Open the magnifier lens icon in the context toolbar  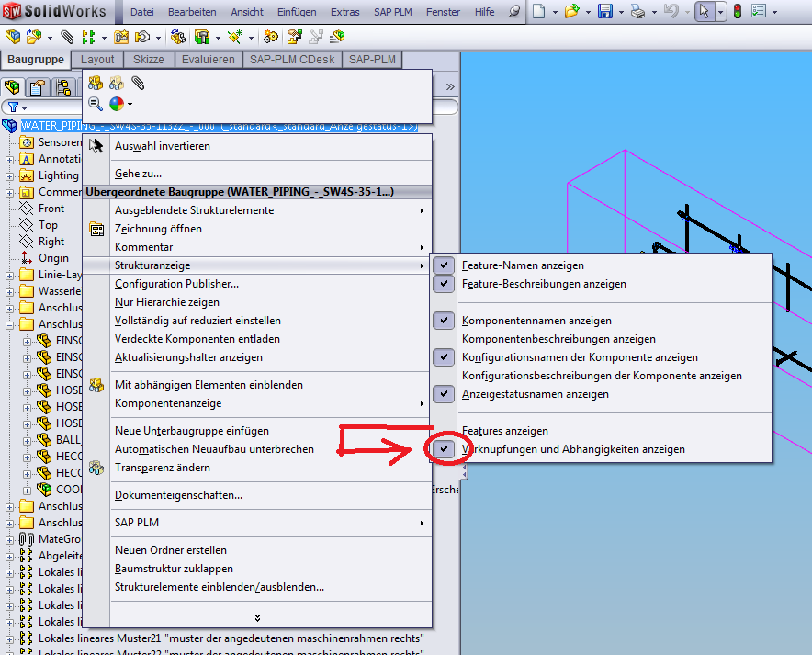[x=96, y=104]
